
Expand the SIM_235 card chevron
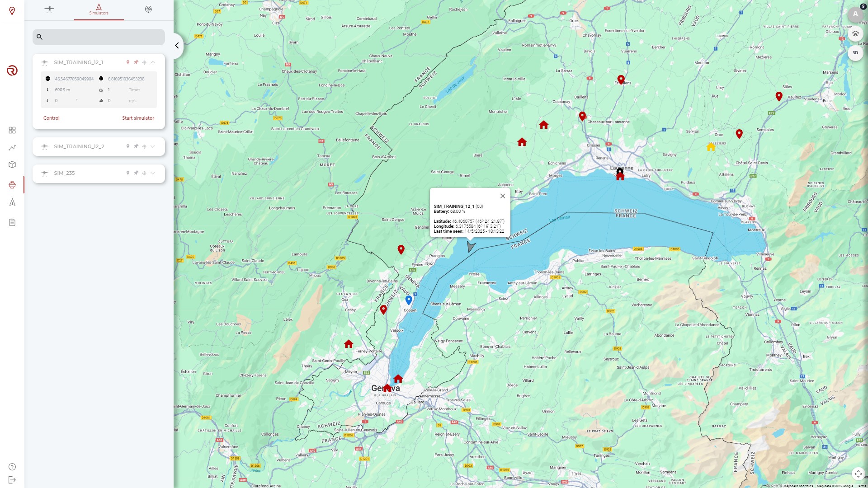tap(153, 173)
